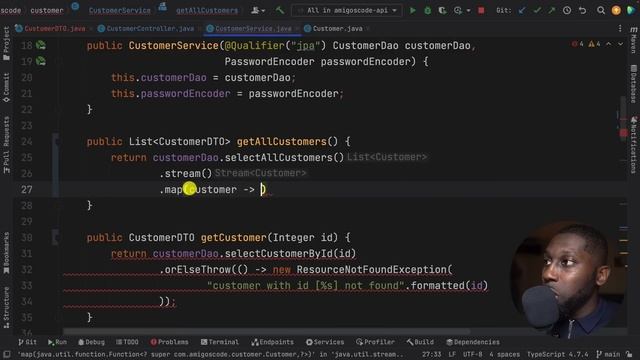The width and height of the screenshot is (640, 360).
Task: Go to next highlighted error arrow
Action: click(x=620, y=44)
